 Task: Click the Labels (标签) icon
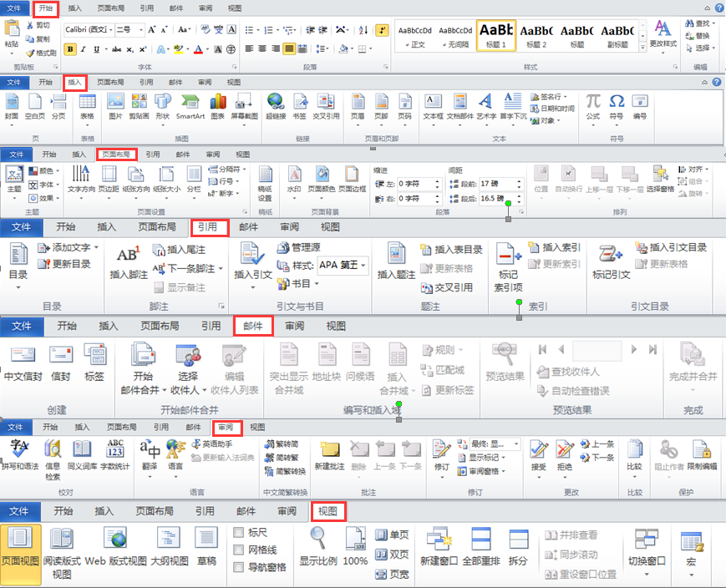(95, 355)
